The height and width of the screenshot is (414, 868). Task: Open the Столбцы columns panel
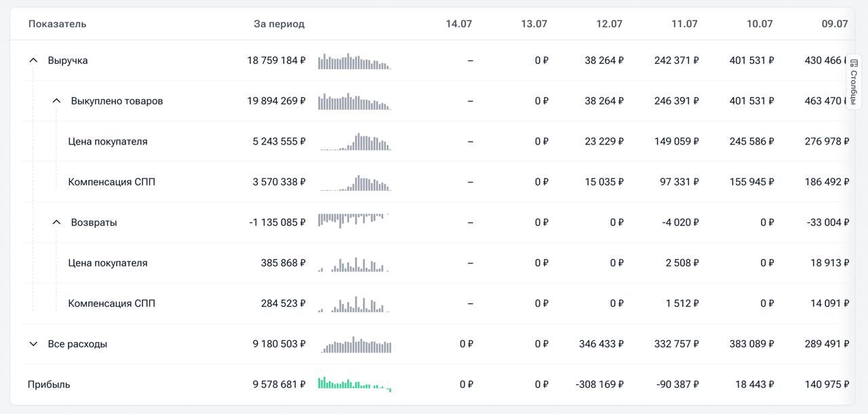pos(854,83)
